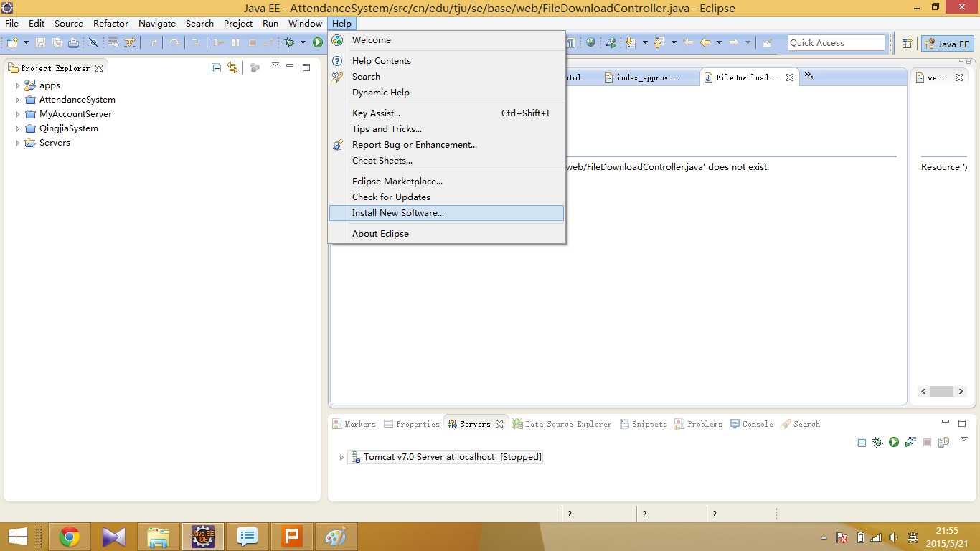Image resolution: width=980 pixels, height=551 pixels.
Task: Click the green Run icon in toolbar
Action: tap(318, 43)
